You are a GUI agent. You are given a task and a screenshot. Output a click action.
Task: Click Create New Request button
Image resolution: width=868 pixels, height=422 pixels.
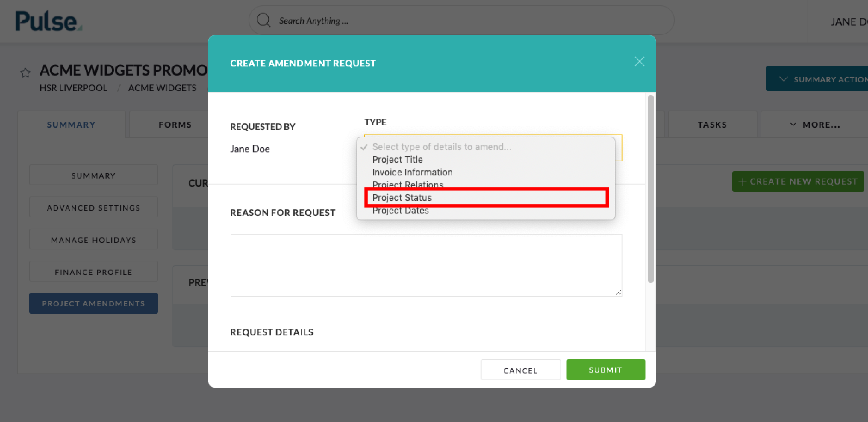click(x=798, y=181)
